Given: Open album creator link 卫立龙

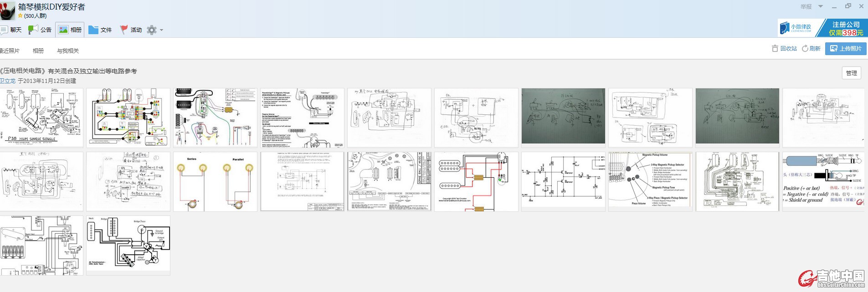Looking at the screenshot, I should [8, 81].
